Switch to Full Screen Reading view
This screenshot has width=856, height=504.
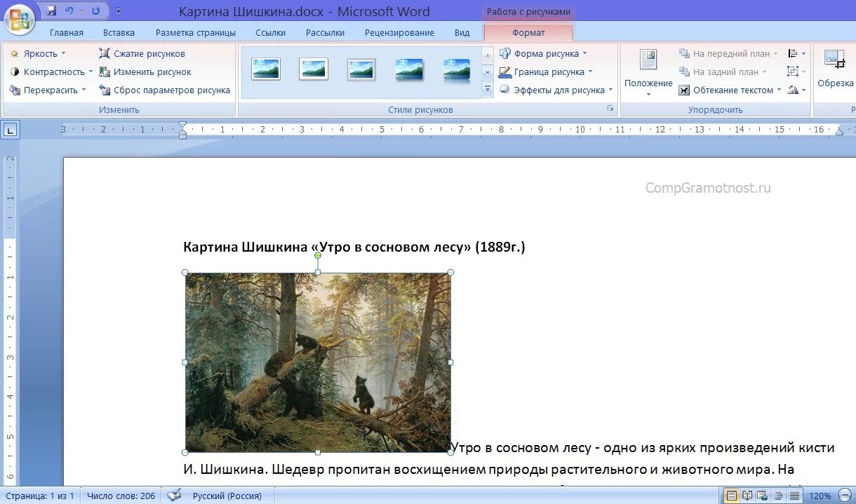click(747, 496)
